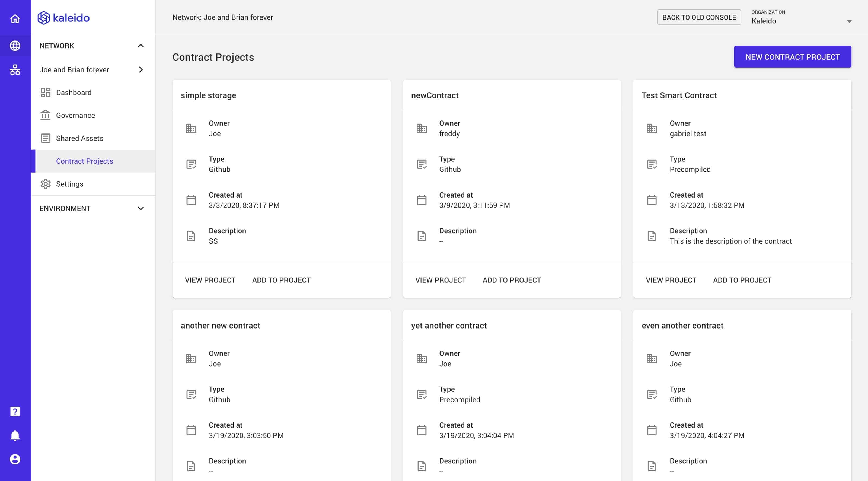Image resolution: width=868 pixels, height=481 pixels.
Task: View the simple storage project
Action: click(210, 280)
